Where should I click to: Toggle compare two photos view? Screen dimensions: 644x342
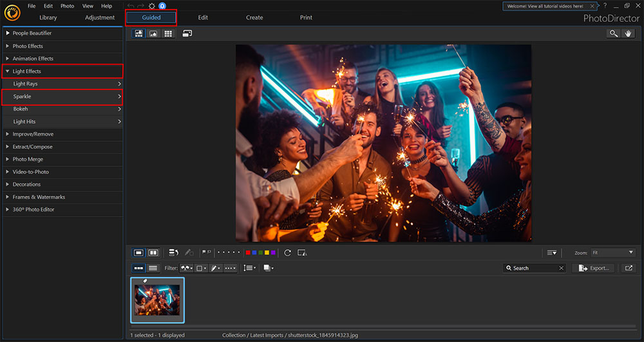pos(153,252)
